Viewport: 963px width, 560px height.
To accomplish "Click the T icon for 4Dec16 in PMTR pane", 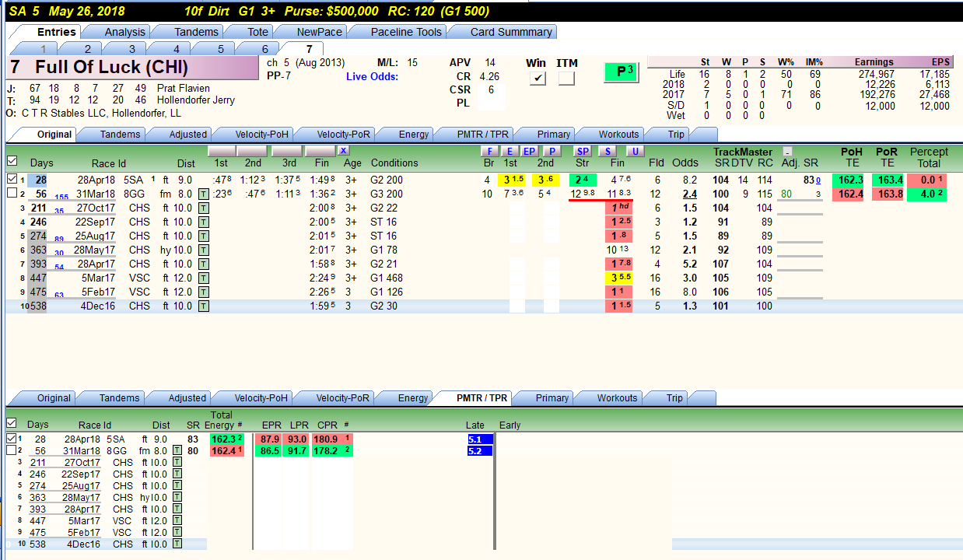I will pos(177,544).
